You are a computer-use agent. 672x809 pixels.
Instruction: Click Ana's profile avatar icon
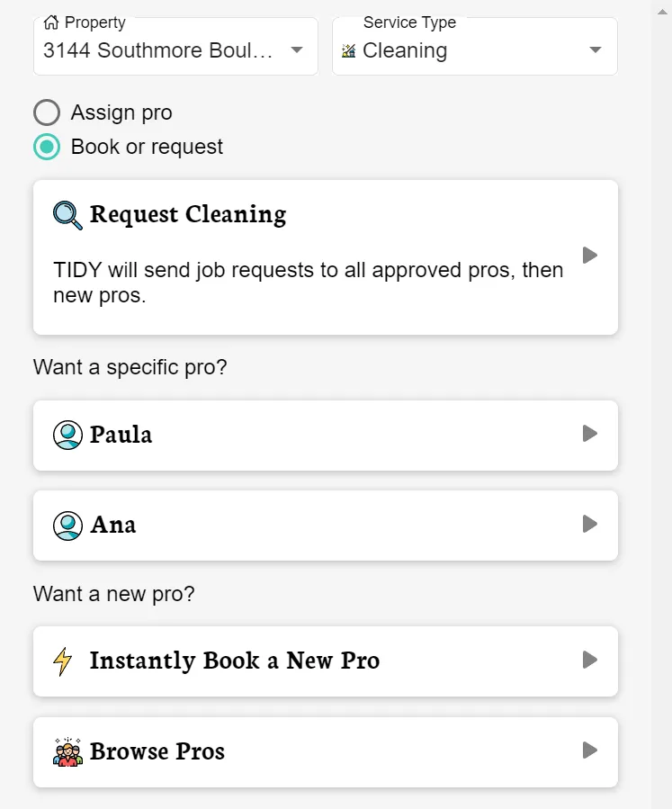67,525
